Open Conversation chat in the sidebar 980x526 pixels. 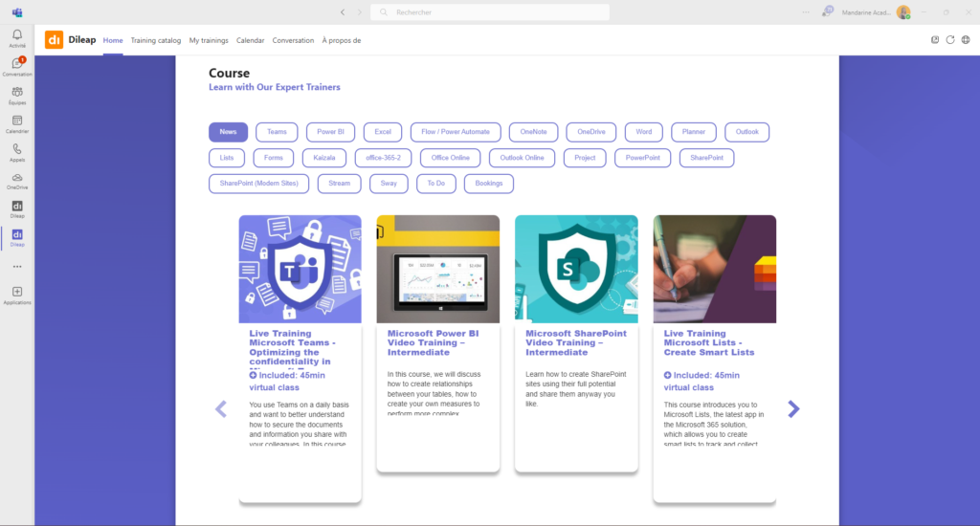click(x=17, y=67)
